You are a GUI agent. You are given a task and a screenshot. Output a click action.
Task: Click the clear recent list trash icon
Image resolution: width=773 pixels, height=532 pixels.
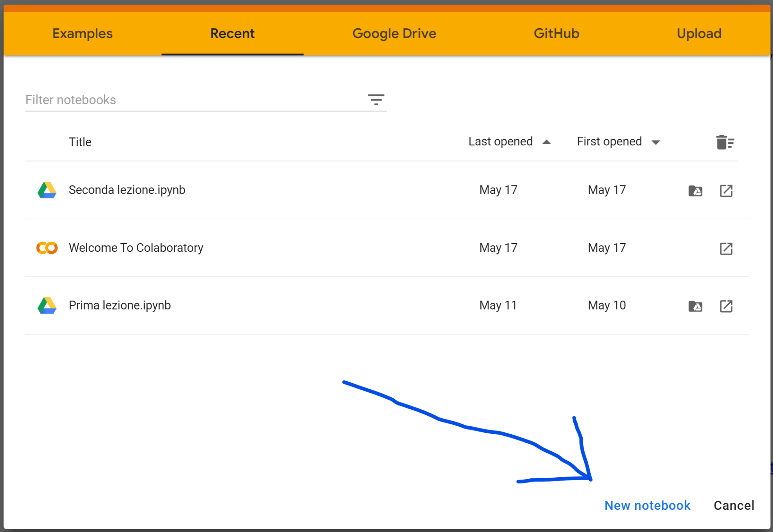[x=725, y=142]
